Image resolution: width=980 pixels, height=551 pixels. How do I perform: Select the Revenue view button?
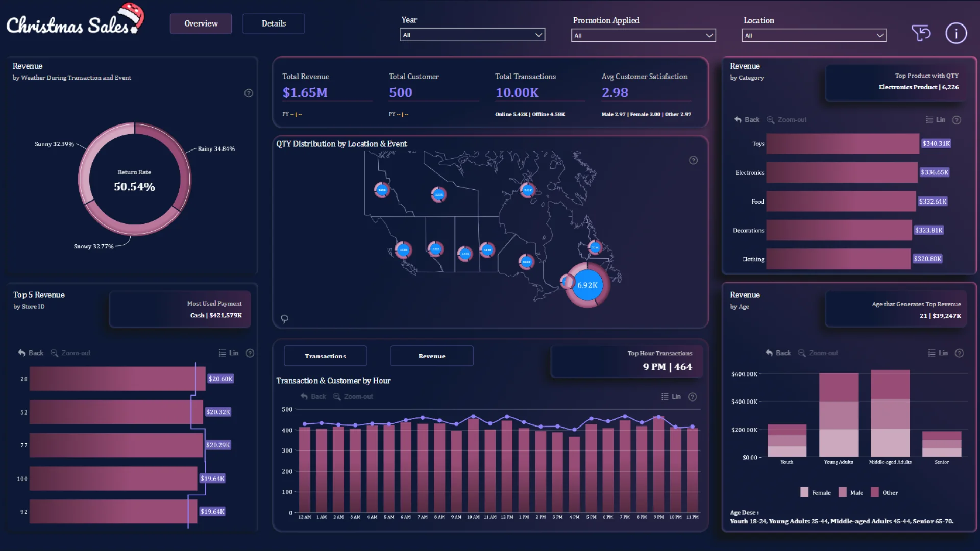pos(432,356)
